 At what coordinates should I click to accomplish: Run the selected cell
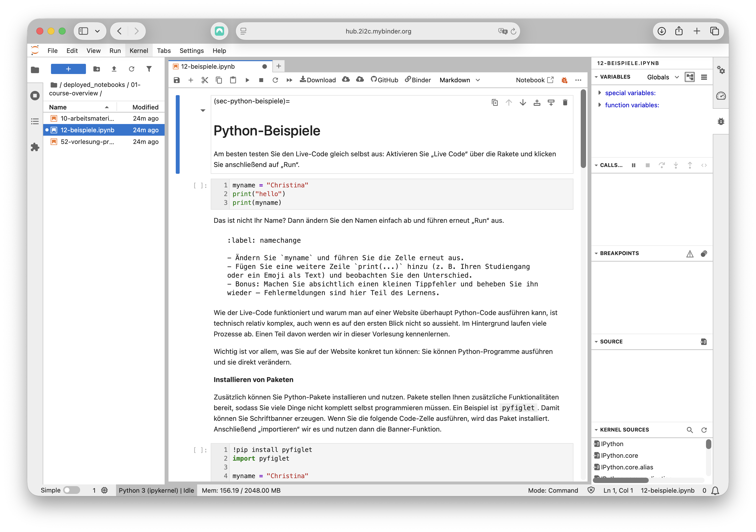247,80
